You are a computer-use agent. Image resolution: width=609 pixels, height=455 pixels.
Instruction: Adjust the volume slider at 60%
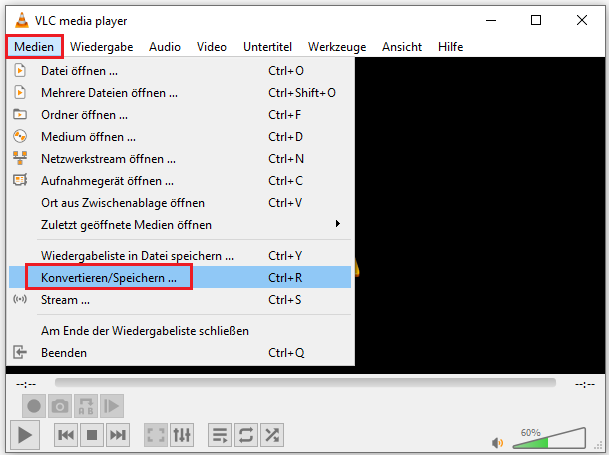click(x=549, y=438)
